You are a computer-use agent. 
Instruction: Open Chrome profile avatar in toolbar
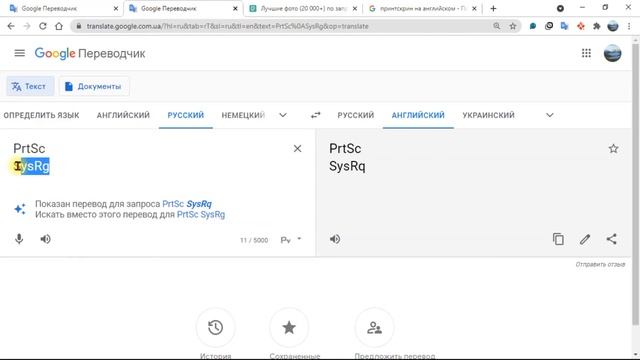click(613, 26)
